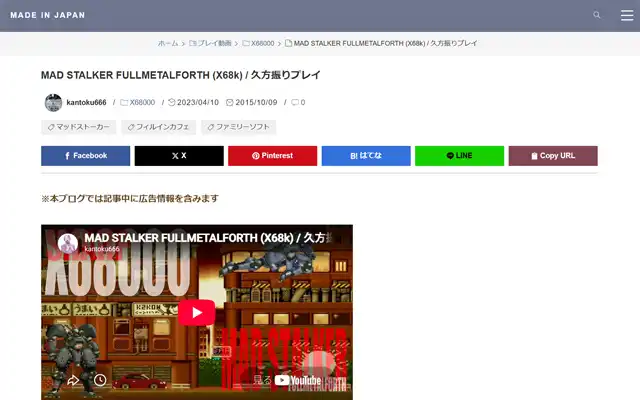Viewport: 640px width, 400px height.
Task: Click the ad disclosure notice text
Action: pos(130,198)
